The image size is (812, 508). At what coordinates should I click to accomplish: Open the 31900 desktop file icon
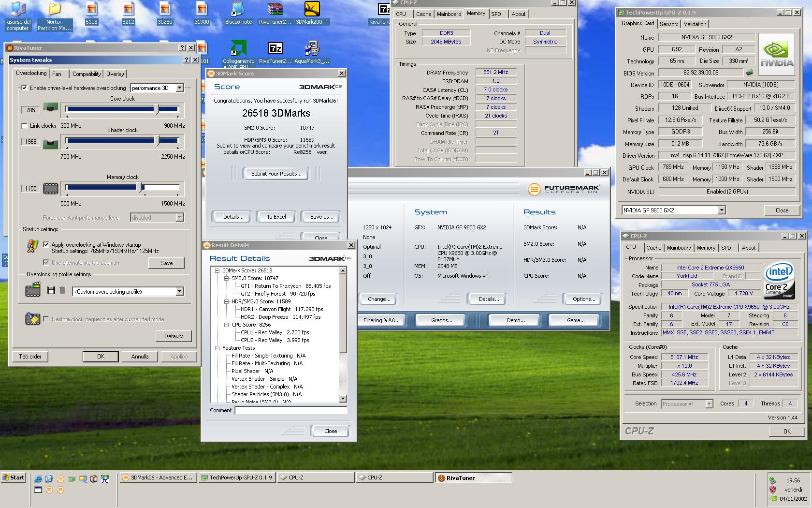coord(202,13)
